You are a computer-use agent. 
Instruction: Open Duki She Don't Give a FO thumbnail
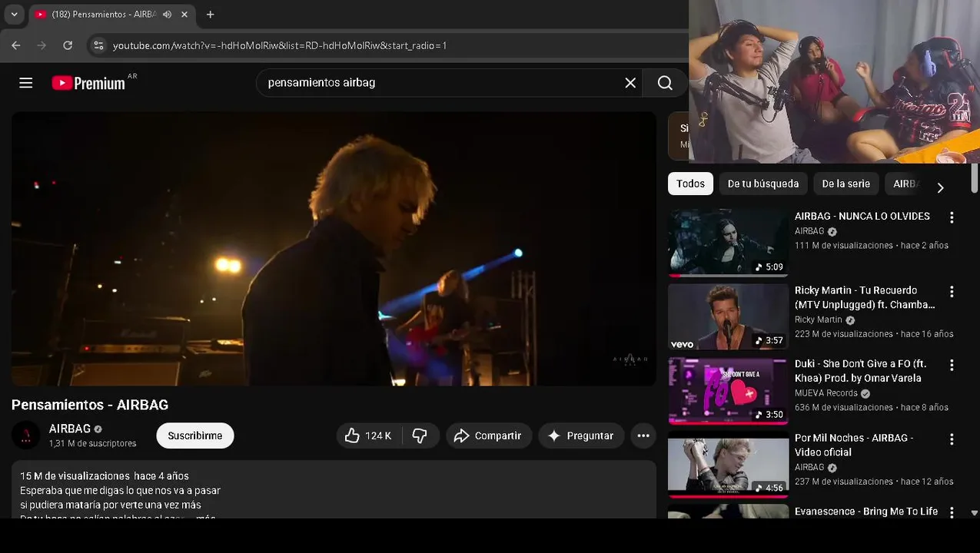(728, 390)
